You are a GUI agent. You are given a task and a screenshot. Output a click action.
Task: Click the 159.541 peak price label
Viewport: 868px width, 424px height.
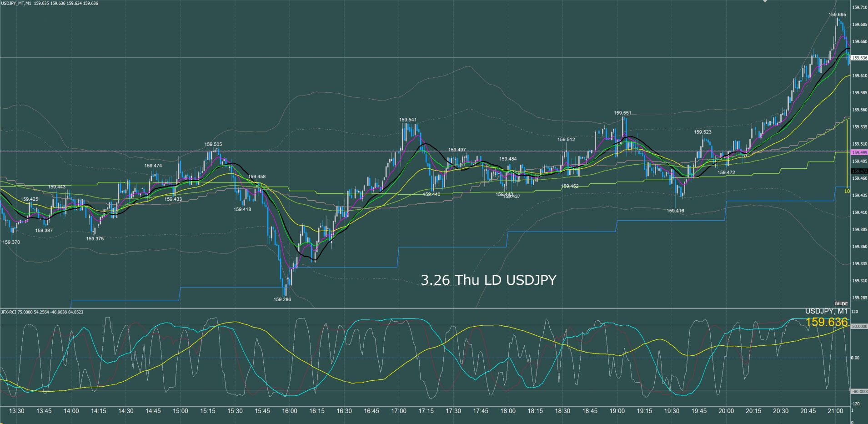coord(408,120)
